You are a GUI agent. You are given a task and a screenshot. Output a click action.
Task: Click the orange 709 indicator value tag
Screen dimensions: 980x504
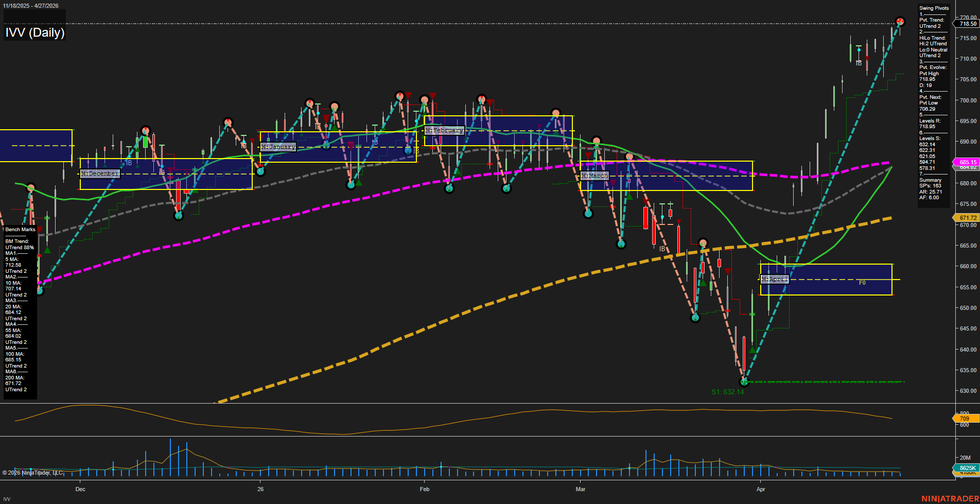[x=964, y=419]
